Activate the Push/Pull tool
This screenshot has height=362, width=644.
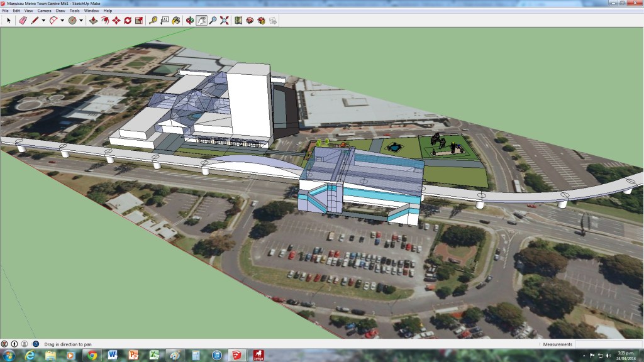(93, 19)
